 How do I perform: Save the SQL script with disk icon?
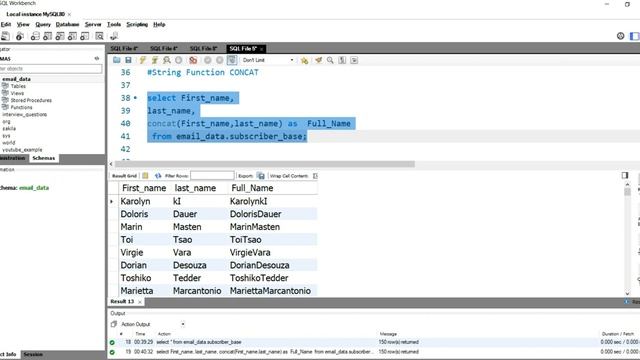point(128,60)
